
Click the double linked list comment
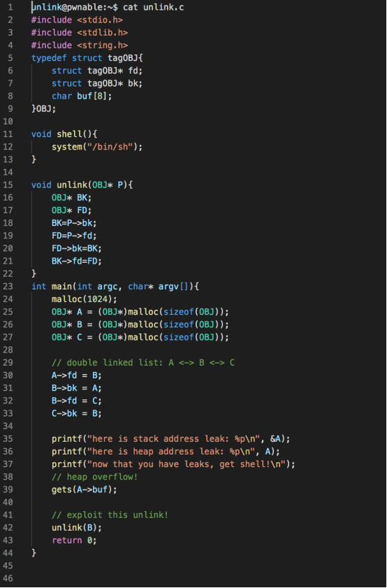[x=143, y=363]
